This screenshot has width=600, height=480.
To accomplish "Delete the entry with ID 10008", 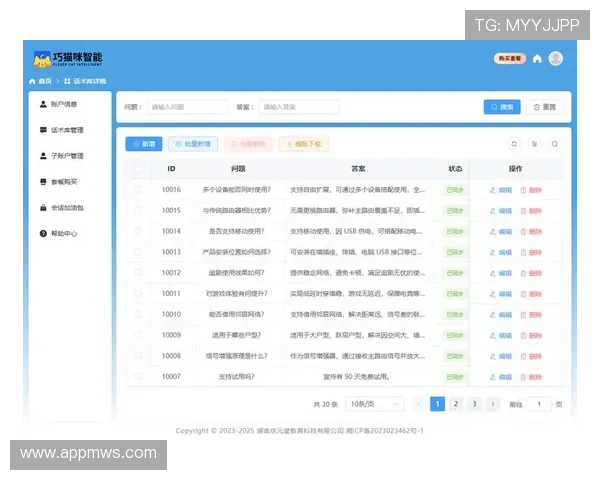I will [532, 356].
